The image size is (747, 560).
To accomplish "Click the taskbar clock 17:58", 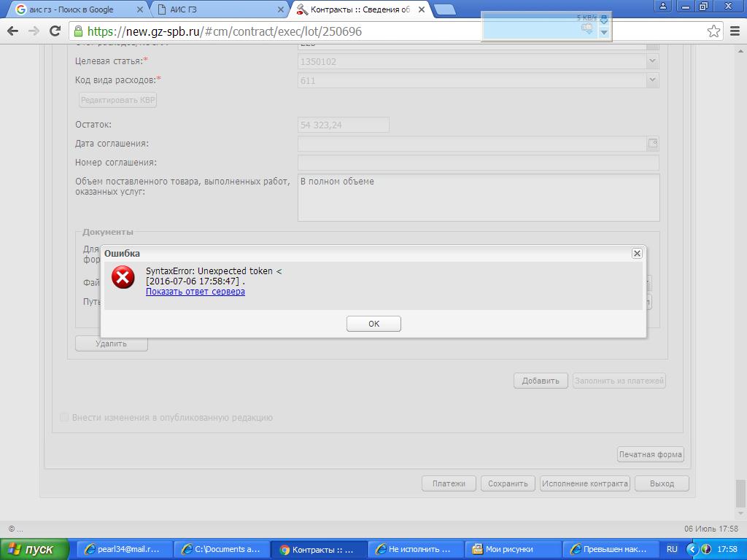I will coord(727,550).
